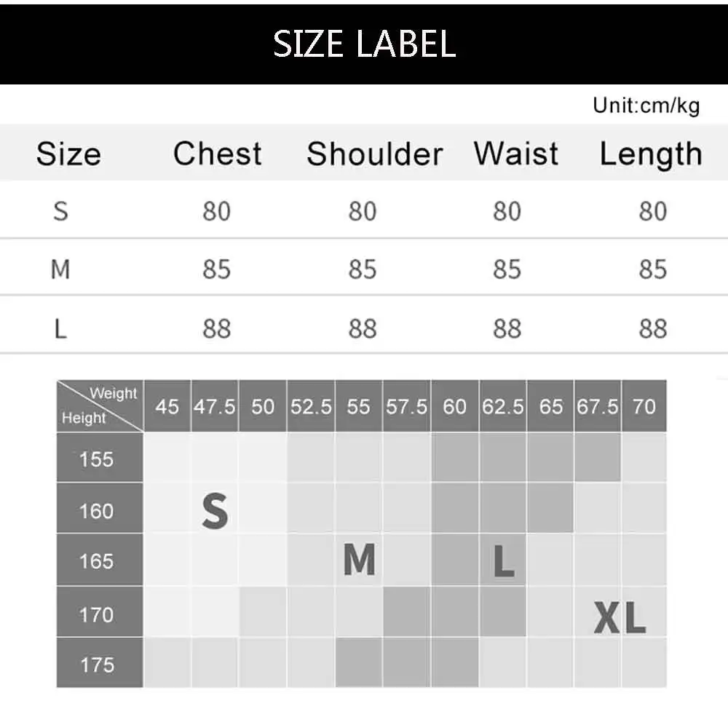Select the M size row label
This screenshot has width=728, height=701.
[x=61, y=269]
